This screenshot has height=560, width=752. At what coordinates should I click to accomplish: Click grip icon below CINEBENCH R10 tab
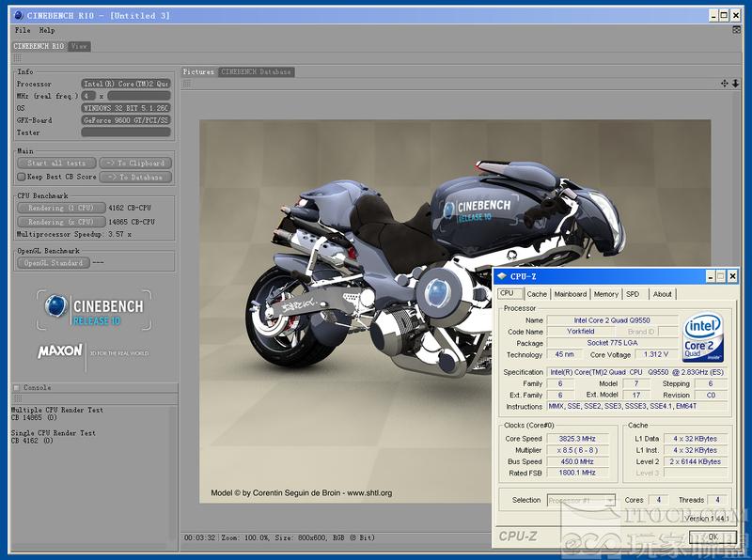click(x=17, y=58)
